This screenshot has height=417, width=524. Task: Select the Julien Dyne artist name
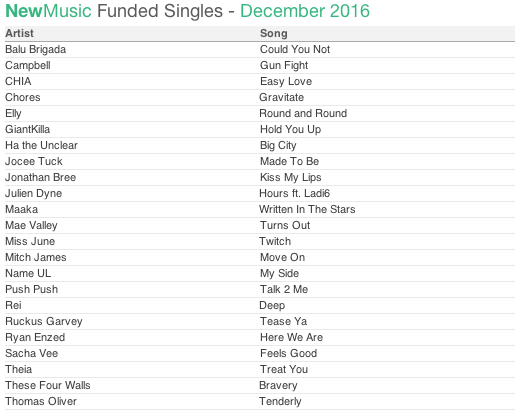click(33, 193)
